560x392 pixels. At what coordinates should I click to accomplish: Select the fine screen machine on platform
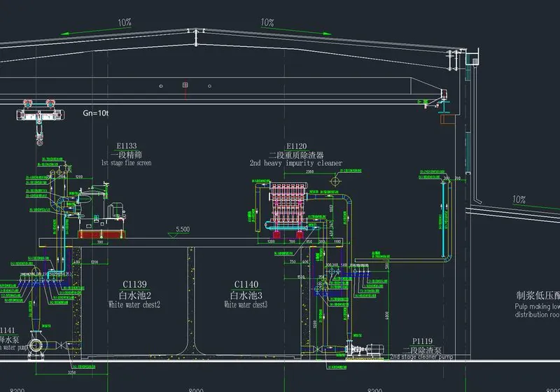pos(101,211)
